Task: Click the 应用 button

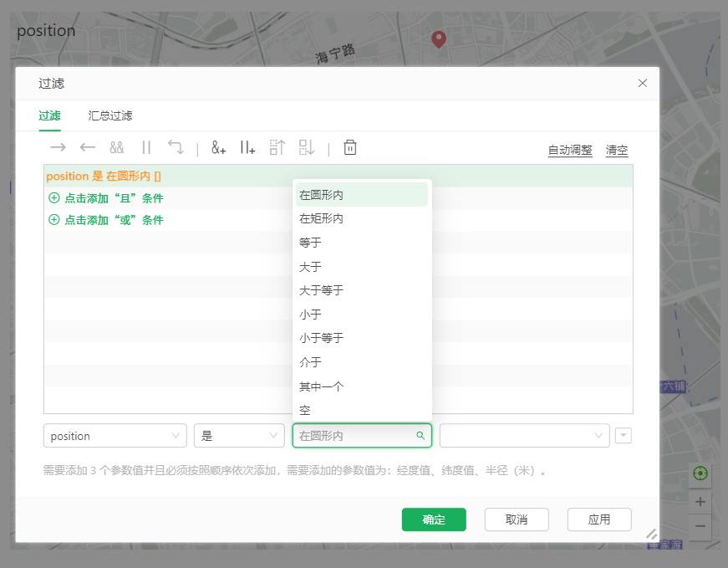Action: coord(599,519)
